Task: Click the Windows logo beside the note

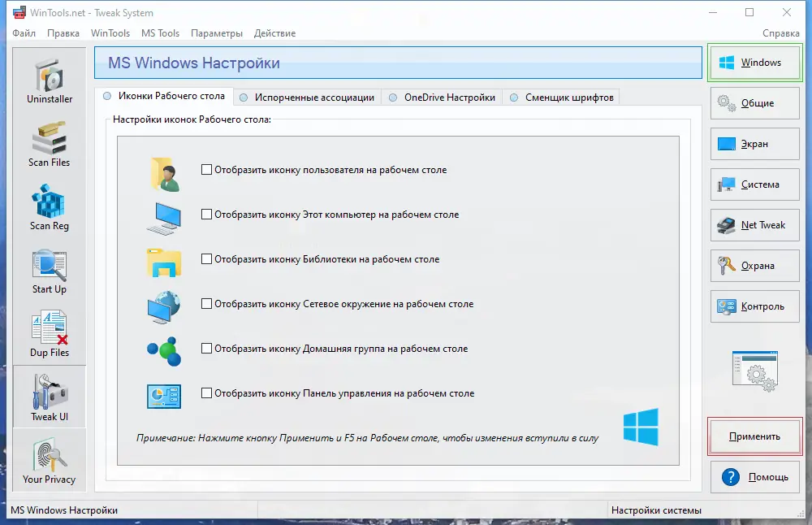Action: coord(641,427)
